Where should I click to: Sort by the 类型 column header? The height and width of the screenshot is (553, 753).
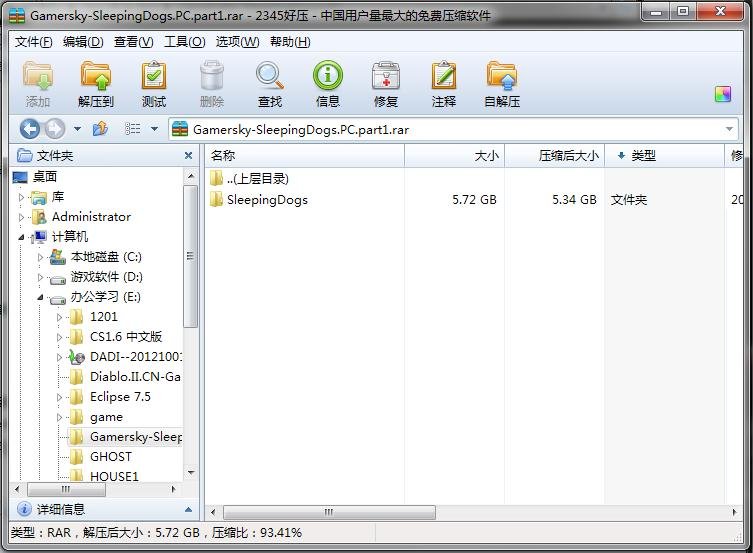[664, 156]
